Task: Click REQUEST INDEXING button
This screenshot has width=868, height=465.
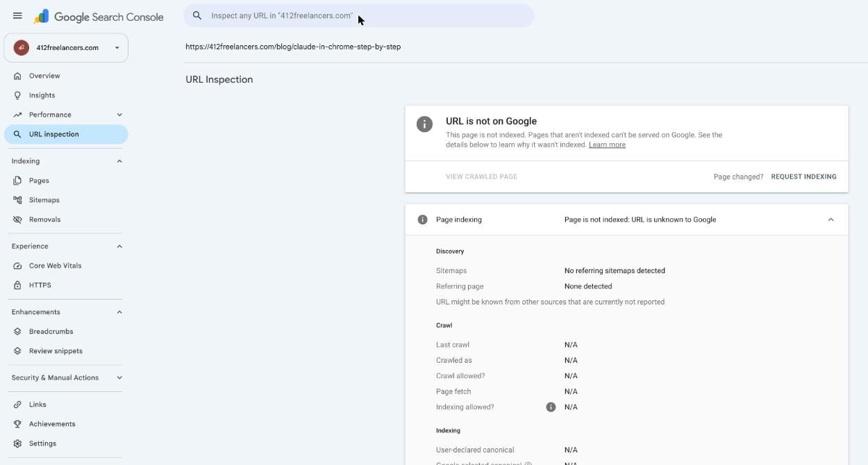Action: point(803,177)
